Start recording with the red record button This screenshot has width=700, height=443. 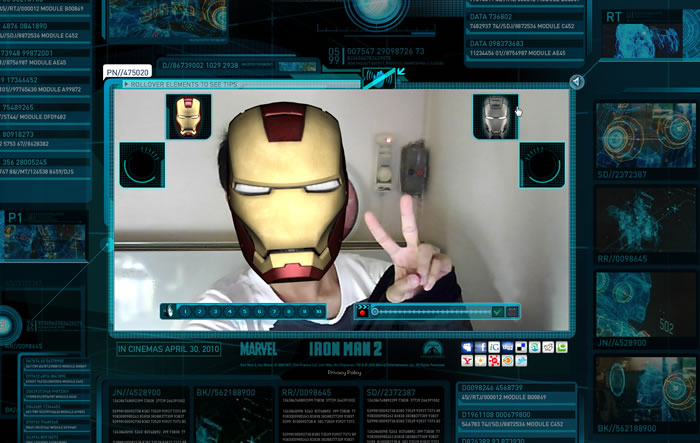pyautogui.click(x=362, y=311)
